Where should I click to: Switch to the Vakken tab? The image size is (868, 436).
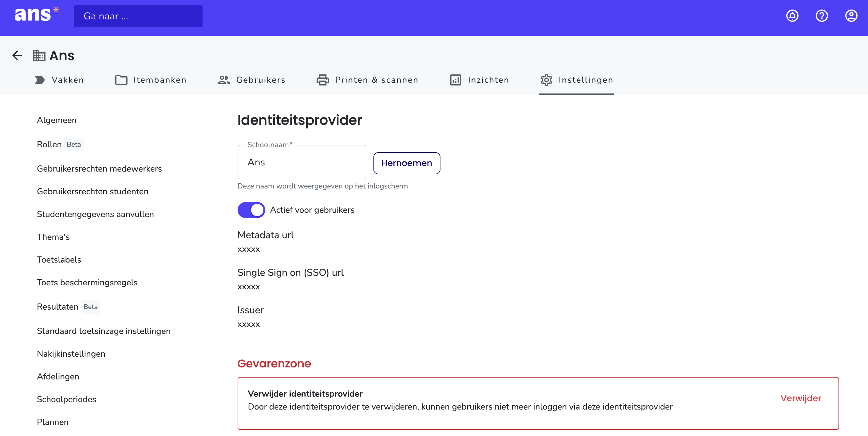(59, 80)
